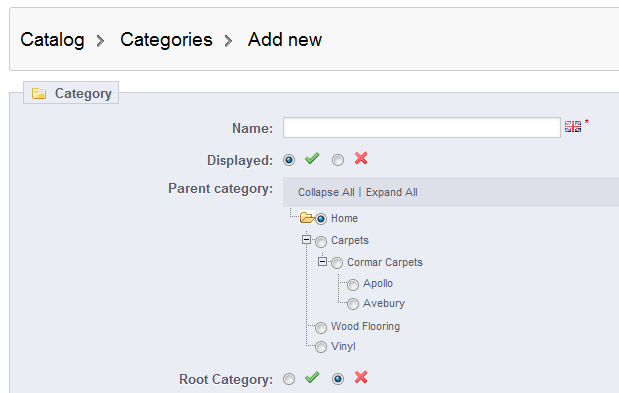Collapse the Carpets tree node
Image resolution: width=619 pixels, height=393 pixels.
click(x=306, y=240)
